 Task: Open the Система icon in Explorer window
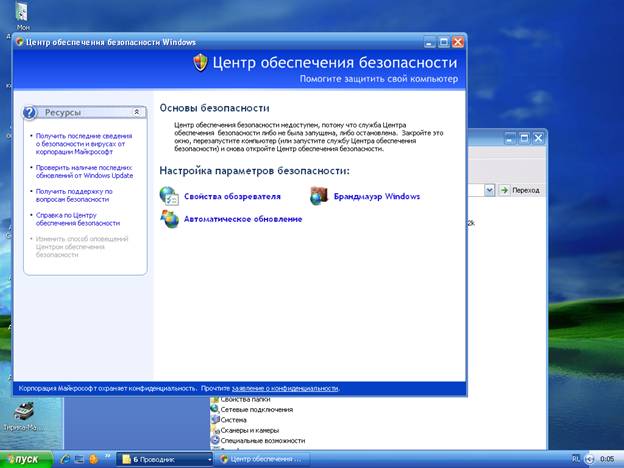215,419
